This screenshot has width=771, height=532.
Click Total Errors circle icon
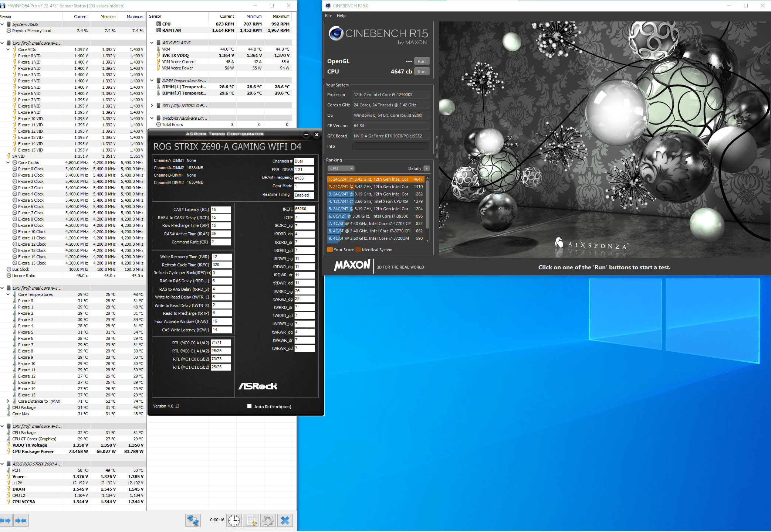(x=159, y=125)
